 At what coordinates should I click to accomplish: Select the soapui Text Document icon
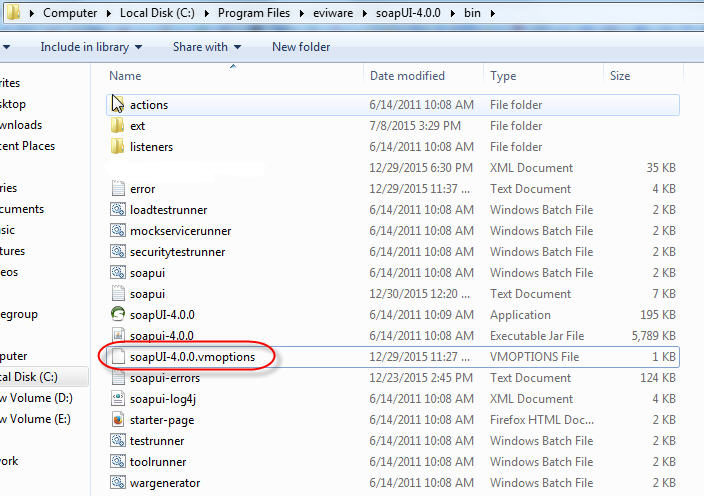[118, 294]
